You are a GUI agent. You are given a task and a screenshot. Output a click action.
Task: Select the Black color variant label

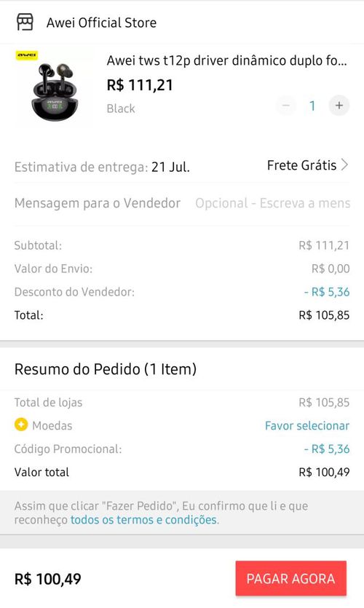(121, 108)
